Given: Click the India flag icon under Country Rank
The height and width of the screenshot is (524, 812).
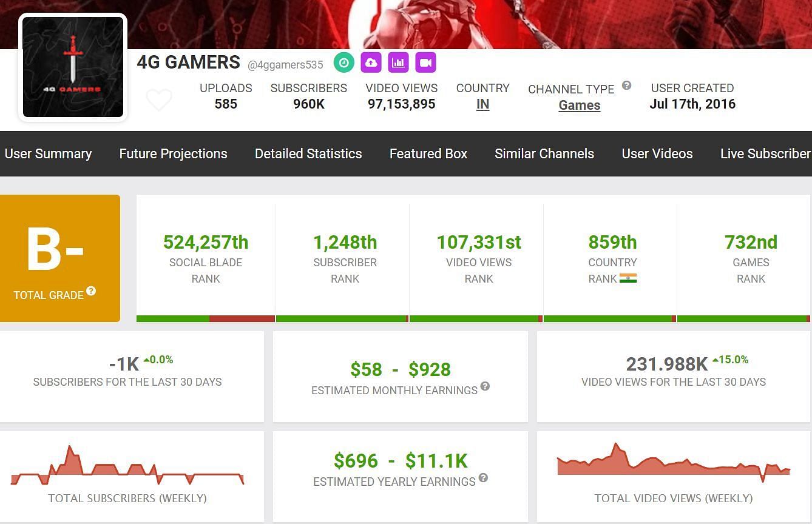Looking at the screenshot, I should 628,278.
